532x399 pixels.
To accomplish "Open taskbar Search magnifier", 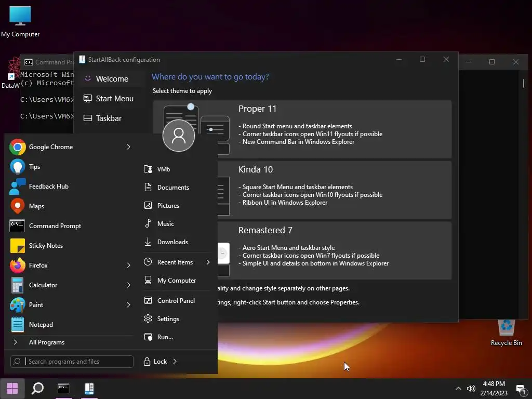I will coord(37,389).
